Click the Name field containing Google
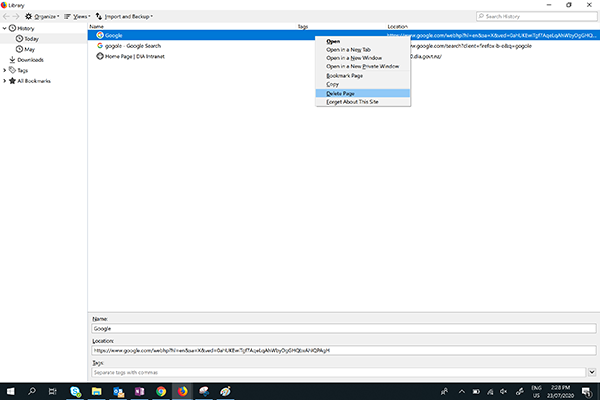The image size is (600, 400). pyautogui.click(x=344, y=328)
